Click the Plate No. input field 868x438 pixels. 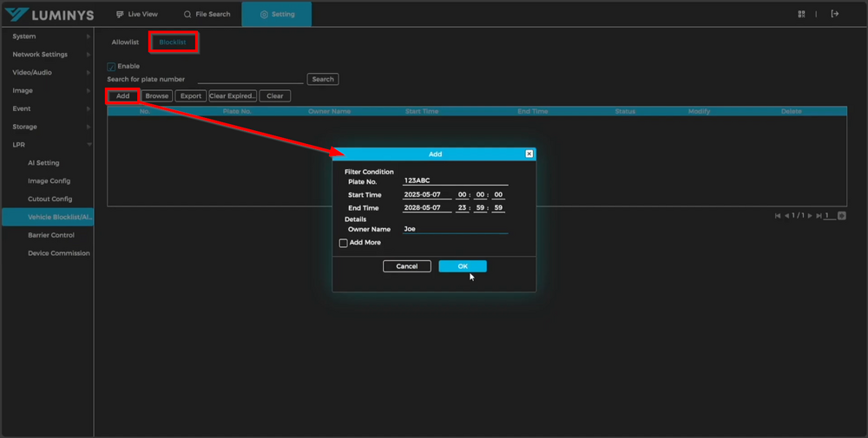pyautogui.click(x=455, y=181)
